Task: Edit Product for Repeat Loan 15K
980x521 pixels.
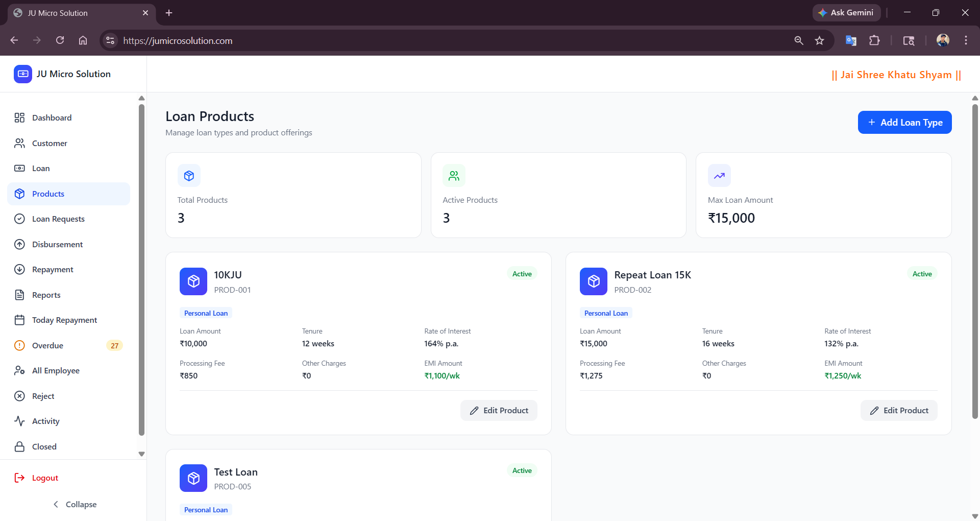Action: (x=899, y=411)
